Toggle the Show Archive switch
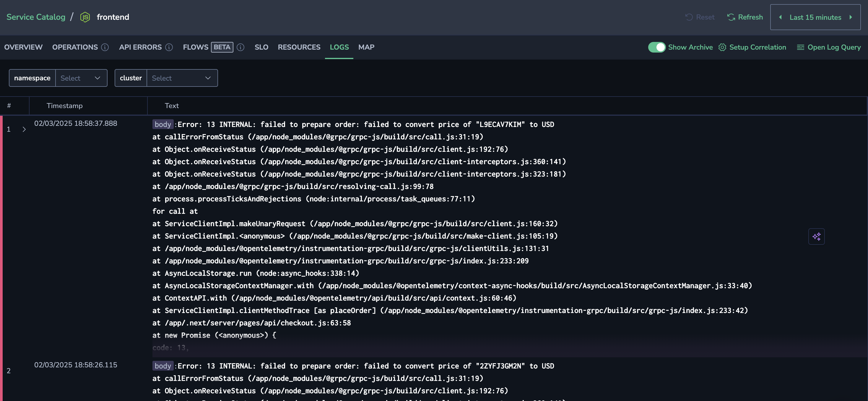 click(x=657, y=47)
